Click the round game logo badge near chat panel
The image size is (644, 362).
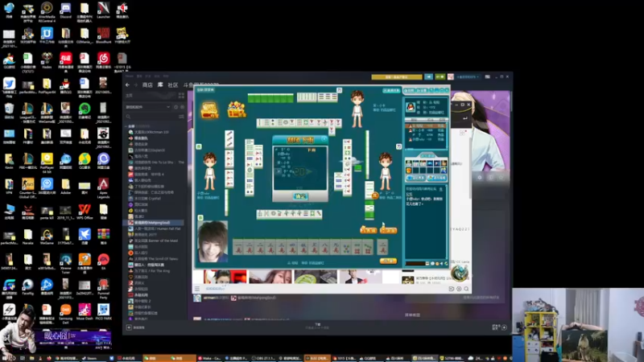coord(459,273)
